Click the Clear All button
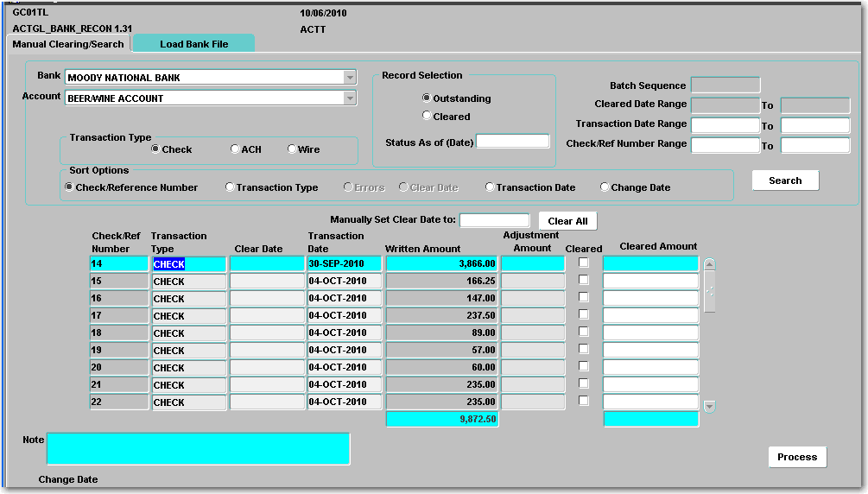 pos(567,221)
